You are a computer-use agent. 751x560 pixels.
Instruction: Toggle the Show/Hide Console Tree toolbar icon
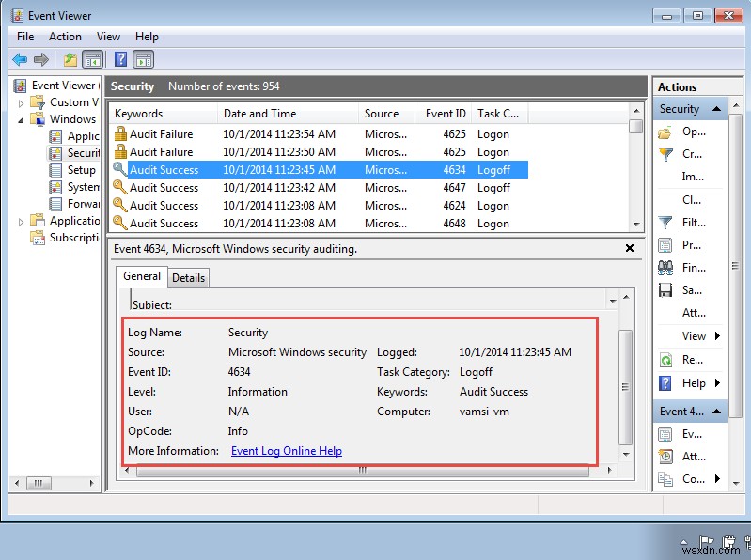click(92, 60)
